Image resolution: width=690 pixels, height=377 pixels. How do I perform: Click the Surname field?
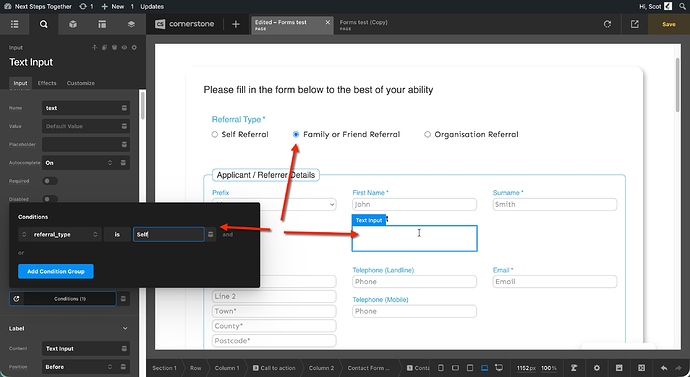click(554, 204)
